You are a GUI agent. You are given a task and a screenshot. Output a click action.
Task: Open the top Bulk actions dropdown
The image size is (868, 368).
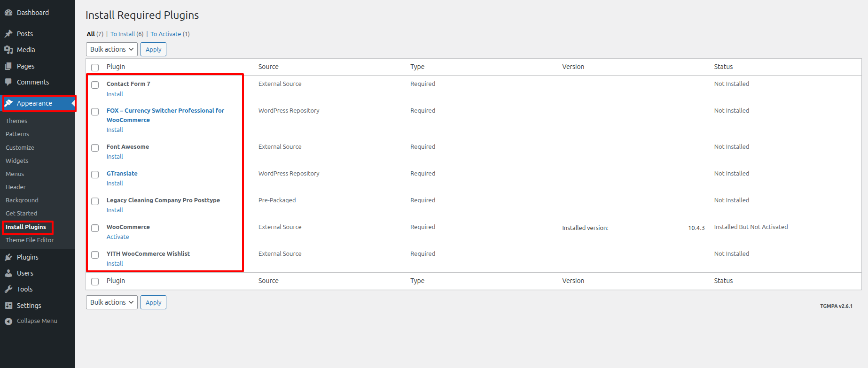point(111,49)
